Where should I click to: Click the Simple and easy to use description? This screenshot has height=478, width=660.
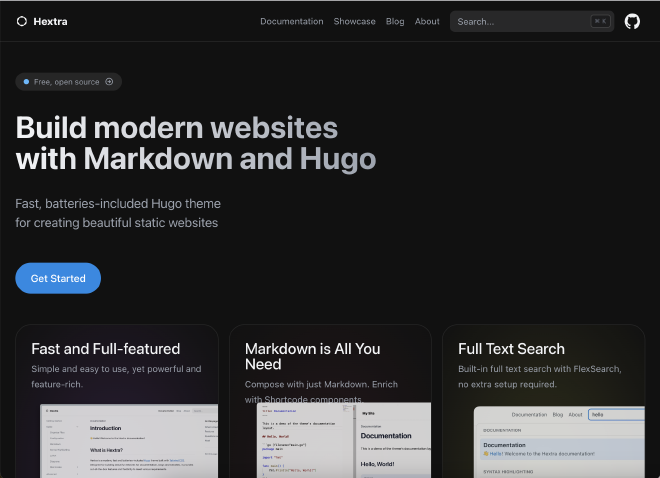(116, 376)
